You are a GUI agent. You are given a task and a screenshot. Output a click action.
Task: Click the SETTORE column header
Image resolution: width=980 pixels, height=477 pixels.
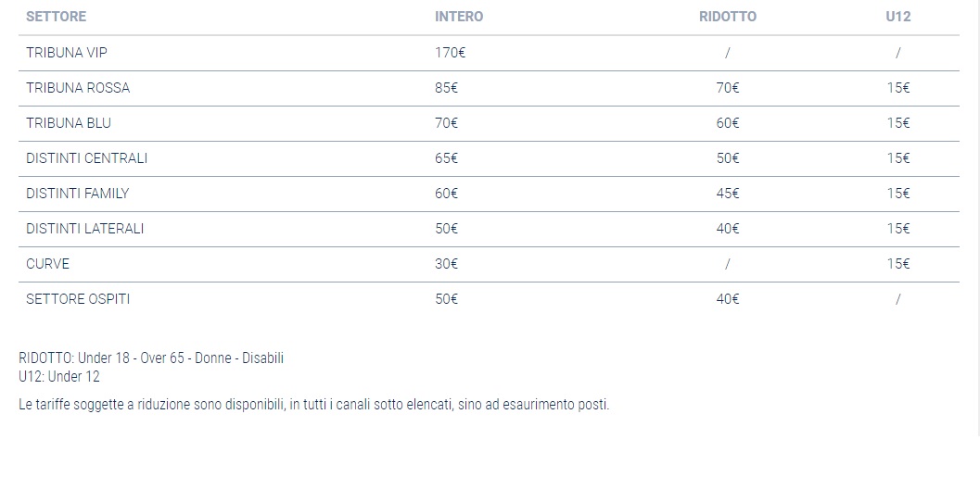(56, 17)
